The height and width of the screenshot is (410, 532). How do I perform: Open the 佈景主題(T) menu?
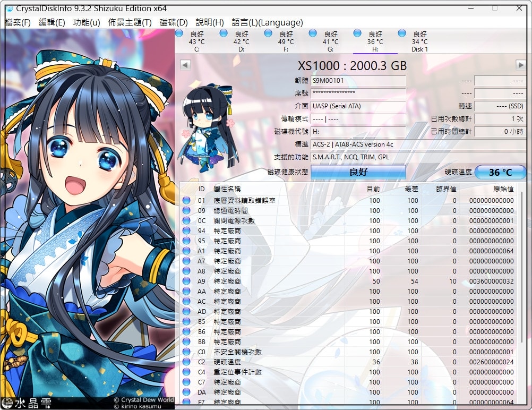[130, 22]
